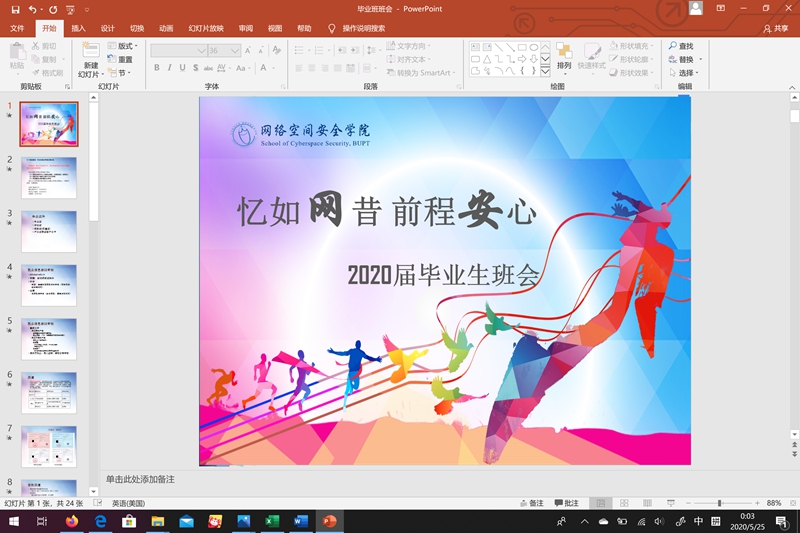Open Excel from the Windows taskbar
The image size is (800, 533).
(x=271, y=521)
